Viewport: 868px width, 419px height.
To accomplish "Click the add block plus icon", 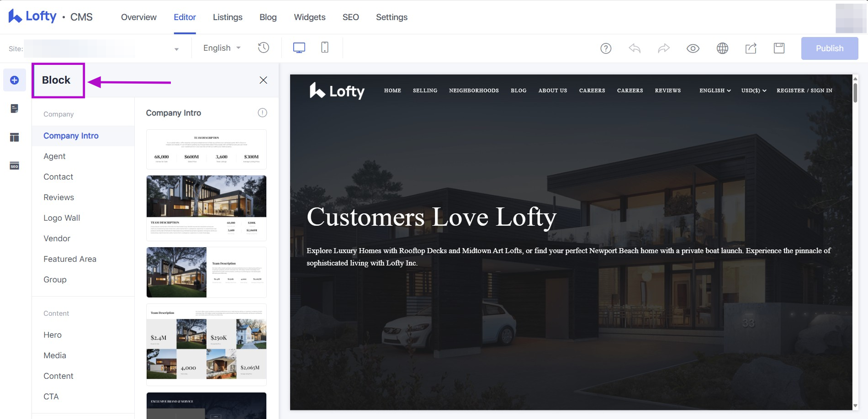I will click(15, 80).
